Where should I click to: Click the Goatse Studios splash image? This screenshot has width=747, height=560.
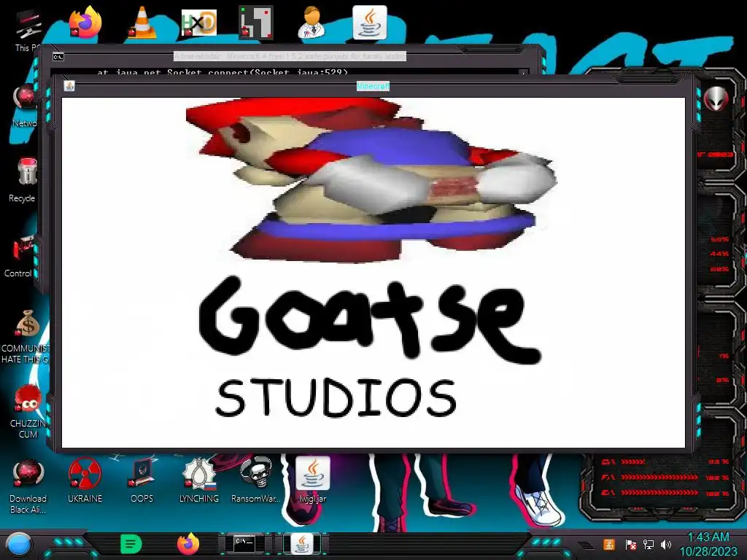click(x=373, y=273)
